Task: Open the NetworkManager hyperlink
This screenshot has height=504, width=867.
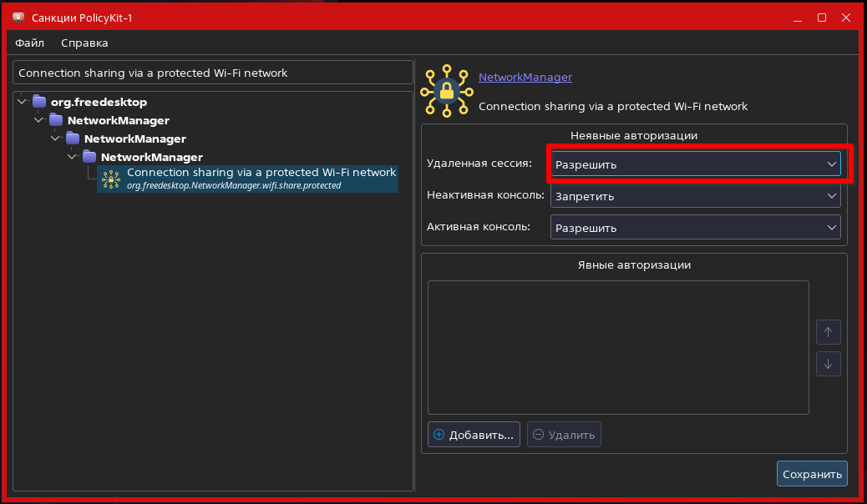Action: (525, 78)
